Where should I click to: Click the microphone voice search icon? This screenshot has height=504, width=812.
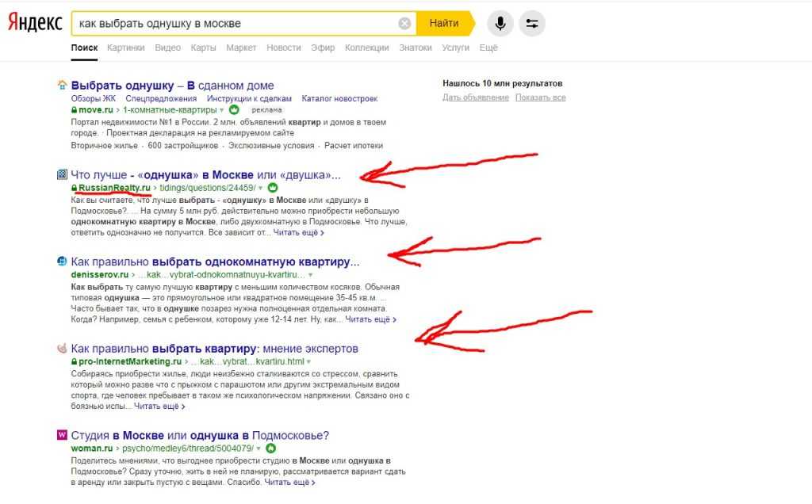click(x=500, y=23)
